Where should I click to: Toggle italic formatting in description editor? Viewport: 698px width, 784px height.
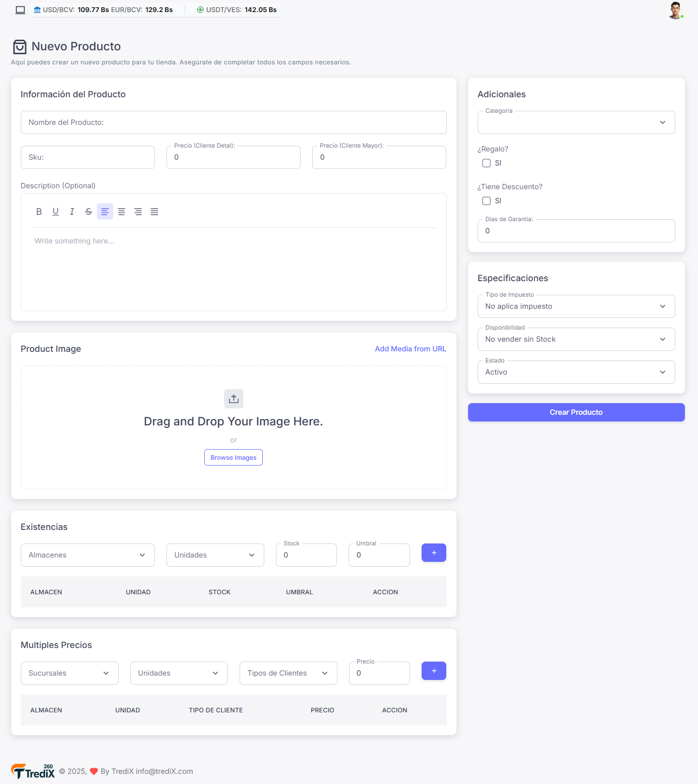point(72,211)
